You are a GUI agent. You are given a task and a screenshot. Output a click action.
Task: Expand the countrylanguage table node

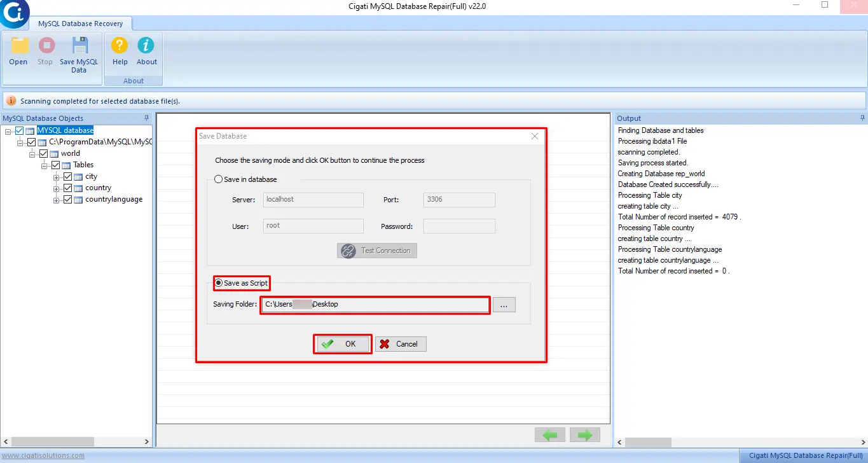[x=57, y=200]
